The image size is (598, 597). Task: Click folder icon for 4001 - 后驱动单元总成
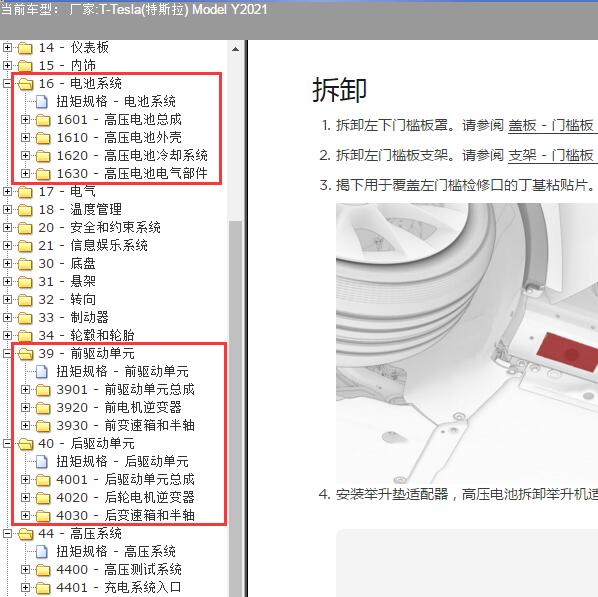click(x=43, y=480)
